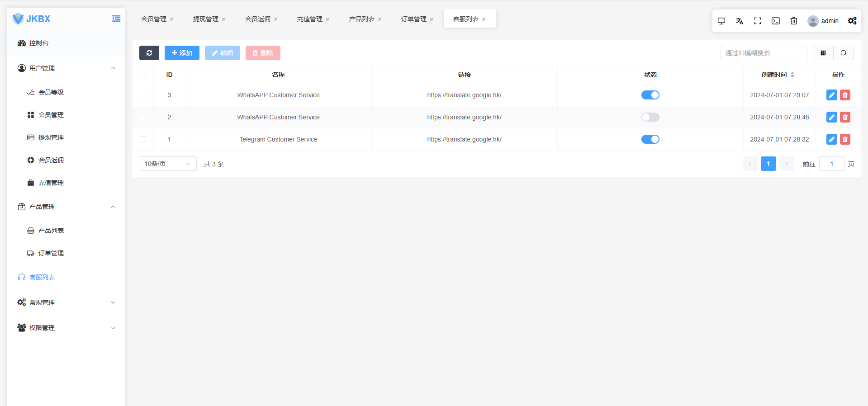868x406 pixels.
Task: Switch to the 产品列表 tab
Action: point(362,19)
